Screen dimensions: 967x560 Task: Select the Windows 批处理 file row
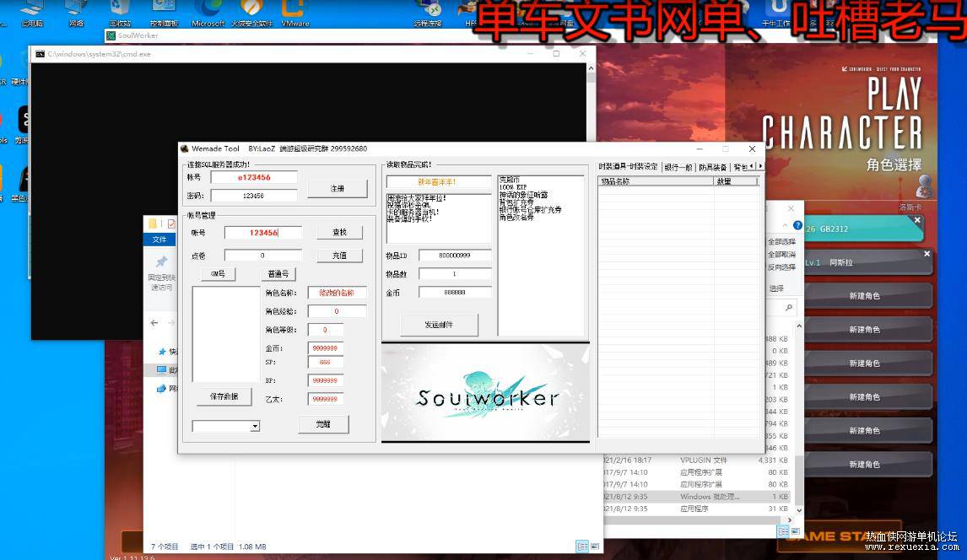pyautogui.click(x=695, y=497)
